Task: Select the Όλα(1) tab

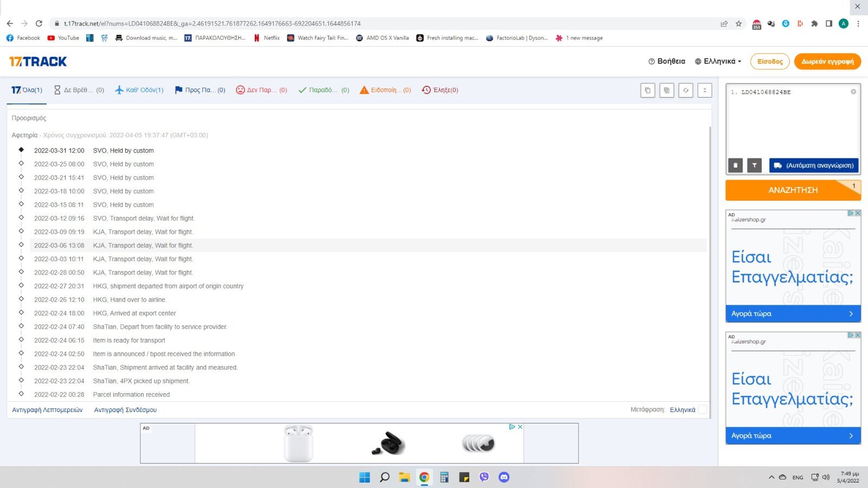Action: click(27, 90)
